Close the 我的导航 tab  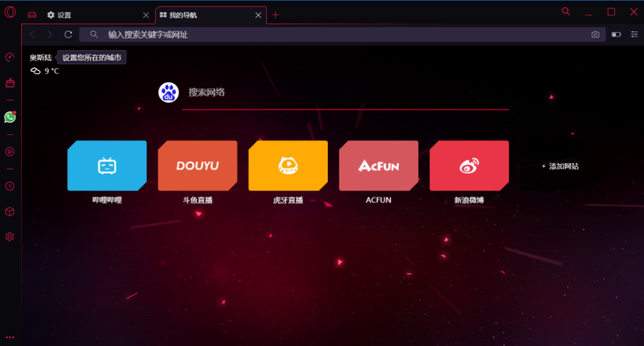pos(258,15)
